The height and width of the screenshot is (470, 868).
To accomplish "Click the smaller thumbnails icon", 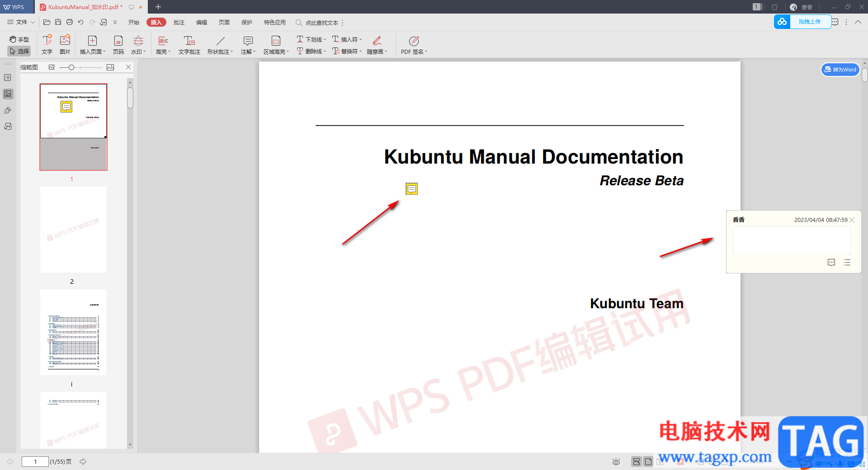I will point(52,67).
